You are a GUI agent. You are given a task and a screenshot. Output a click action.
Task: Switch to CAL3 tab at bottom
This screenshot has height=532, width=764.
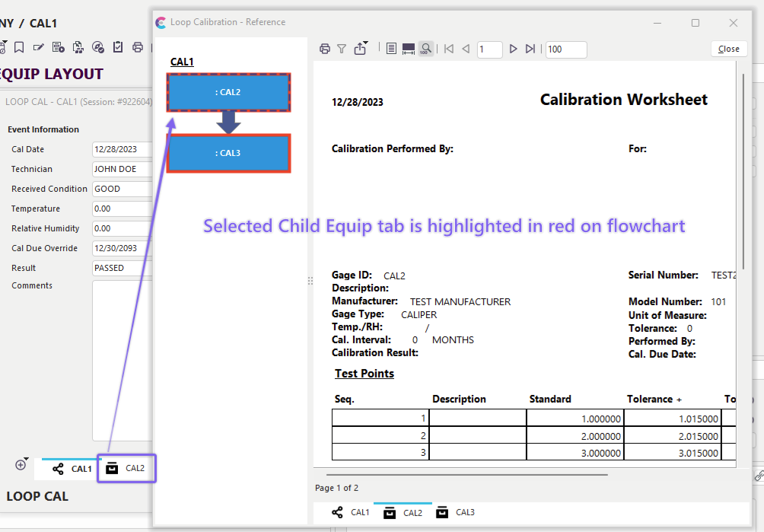[456, 513]
